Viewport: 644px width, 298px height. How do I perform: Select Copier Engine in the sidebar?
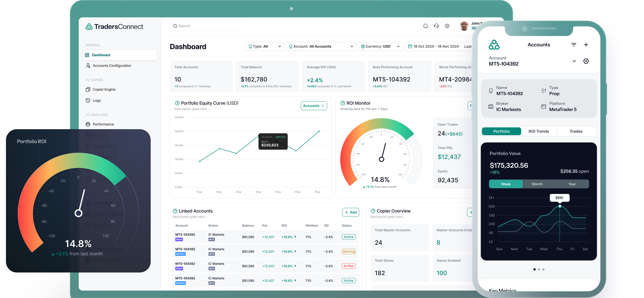point(104,89)
